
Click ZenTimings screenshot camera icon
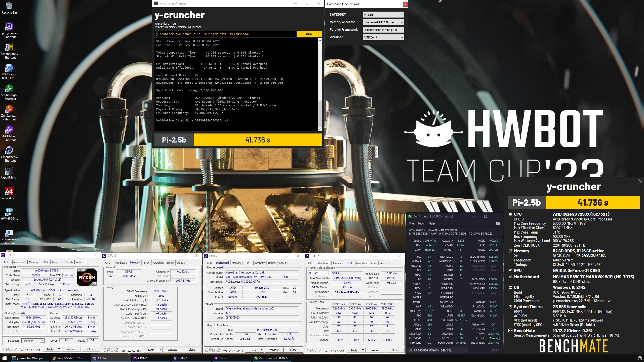click(x=498, y=223)
